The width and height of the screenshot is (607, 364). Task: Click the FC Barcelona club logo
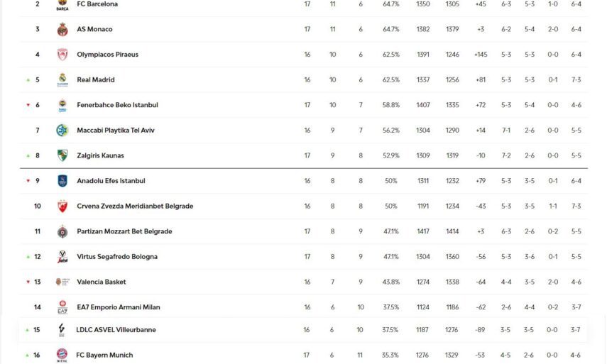[x=62, y=5]
